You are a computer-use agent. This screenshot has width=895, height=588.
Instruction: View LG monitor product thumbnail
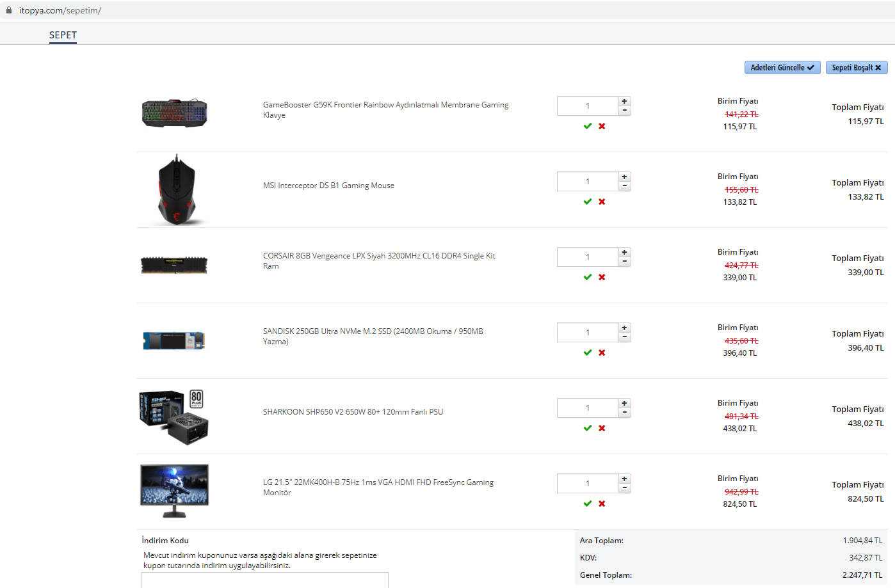click(x=174, y=491)
